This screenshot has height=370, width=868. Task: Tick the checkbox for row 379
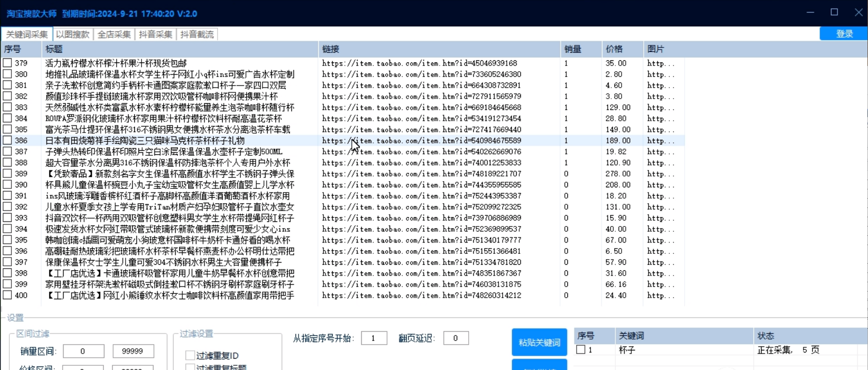coord(7,63)
